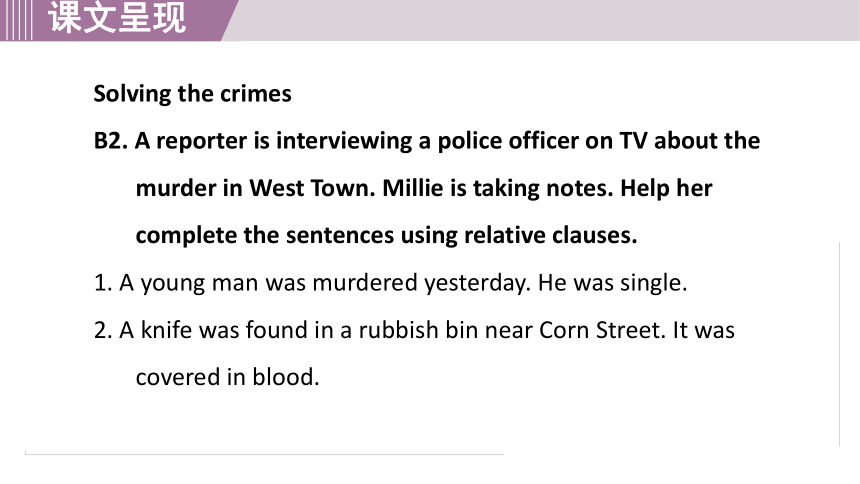The image size is (860, 484).
Task: Click the text 'covered in blood.'
Action: pyautogui.click(x=228, y=378)
